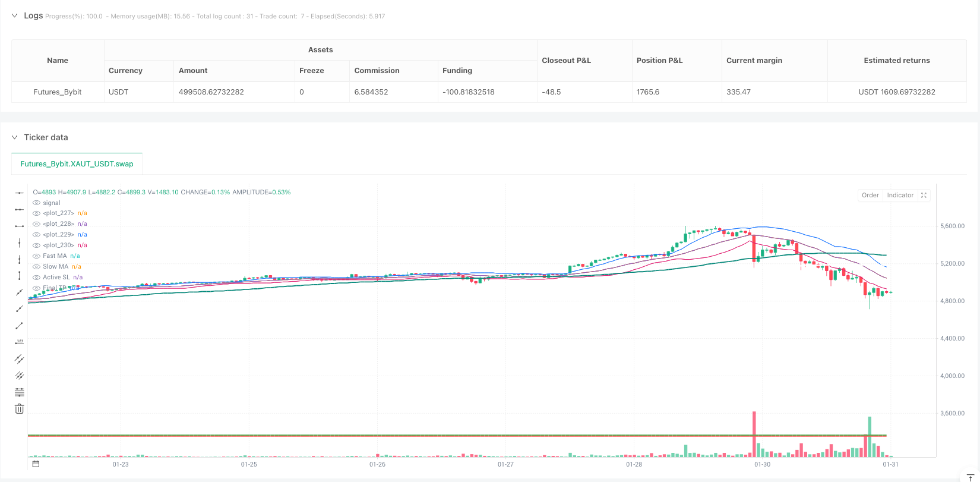The height and width of the screenshot is (482, 980).
Task: Click the trash icon to delete drawings
Action: (x=19, y=409)
